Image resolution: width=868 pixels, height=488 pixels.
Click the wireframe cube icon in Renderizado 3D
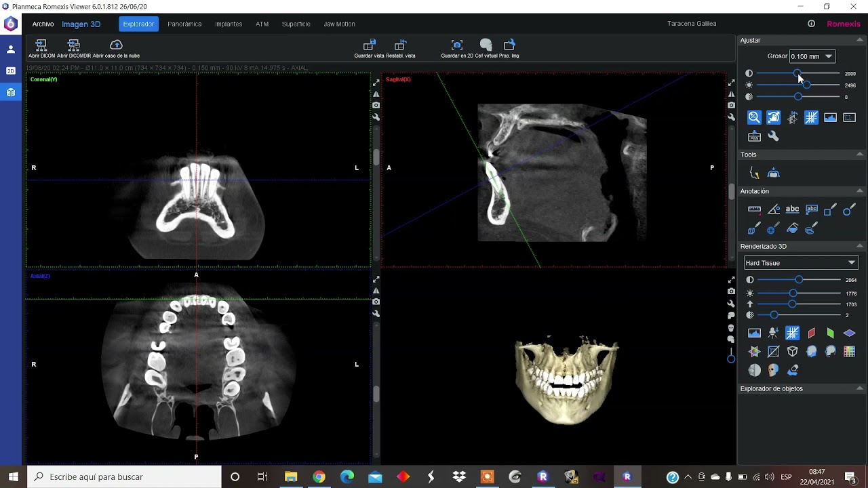click(792, 352)
